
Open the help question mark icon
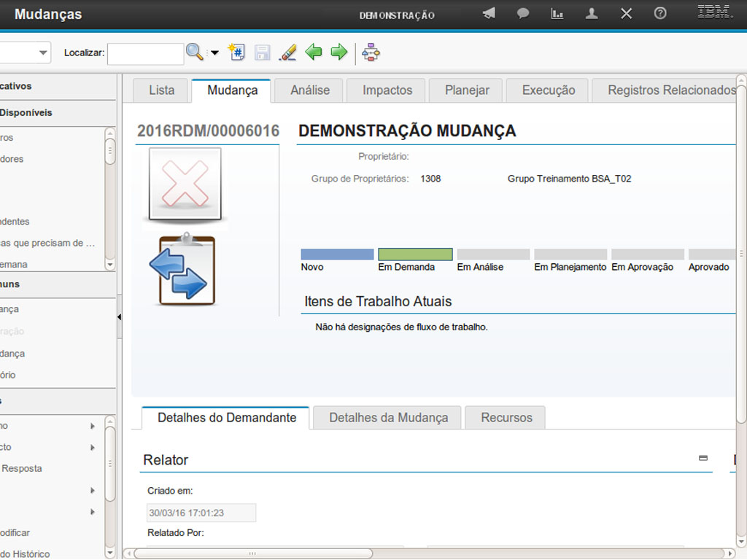[x=660, y=14]
